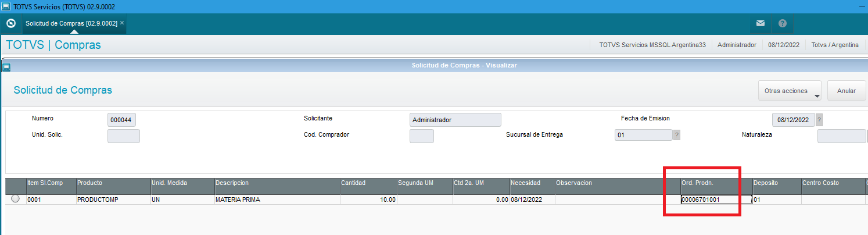868x235 pixels.
Task: Click the Centro Costo column header
Action: click(833, 186)
